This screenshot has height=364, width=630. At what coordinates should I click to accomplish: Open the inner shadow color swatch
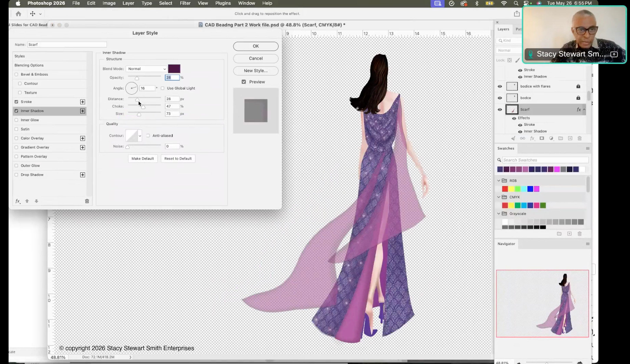point(174,69)
